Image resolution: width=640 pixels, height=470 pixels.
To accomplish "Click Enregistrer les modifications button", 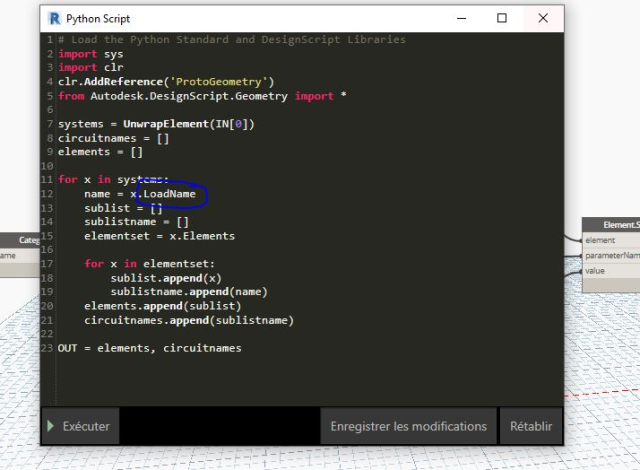I will click(409, 426).
